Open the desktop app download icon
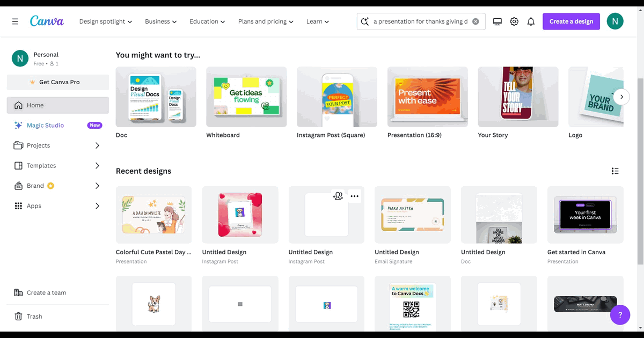The image size is (644, 338). tap(497, 21)
